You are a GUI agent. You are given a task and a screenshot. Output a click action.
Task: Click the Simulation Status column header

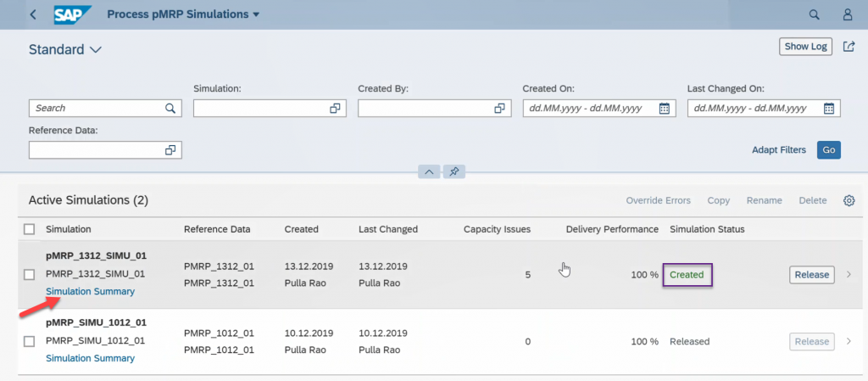707,229
